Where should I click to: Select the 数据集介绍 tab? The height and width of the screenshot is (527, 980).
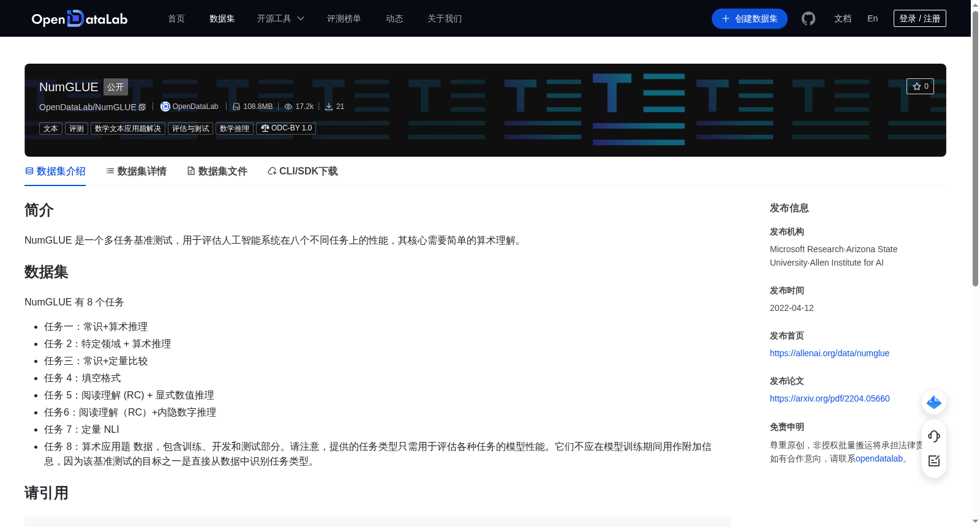coord(55,171)
